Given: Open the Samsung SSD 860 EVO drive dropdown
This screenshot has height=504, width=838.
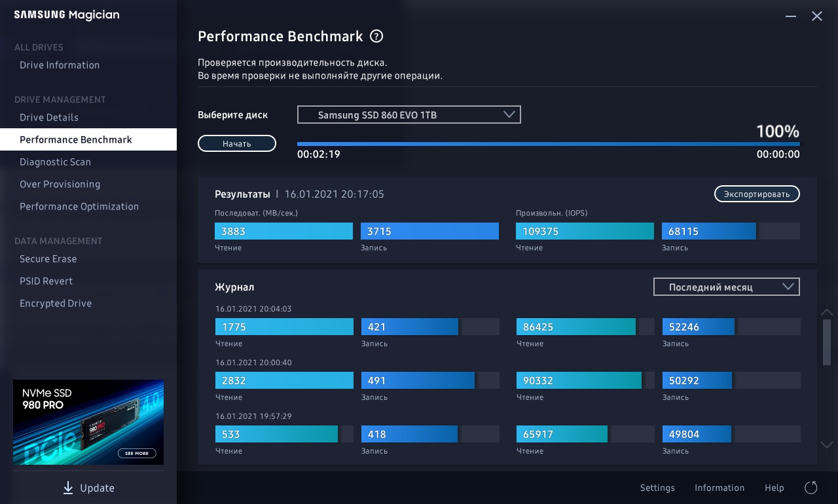Looking at the screenshot, I should click(x=409, y=115).
